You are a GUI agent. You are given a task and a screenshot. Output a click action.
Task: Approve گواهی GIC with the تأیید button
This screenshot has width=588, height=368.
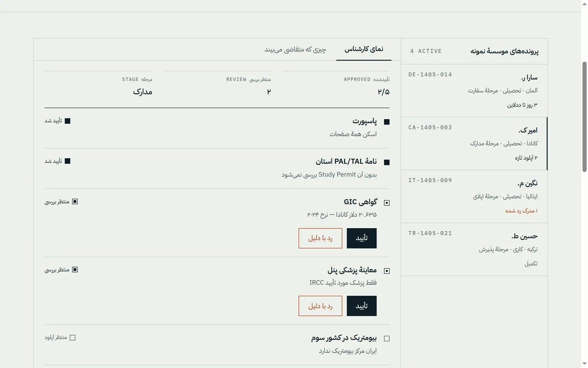pos(362,238)
